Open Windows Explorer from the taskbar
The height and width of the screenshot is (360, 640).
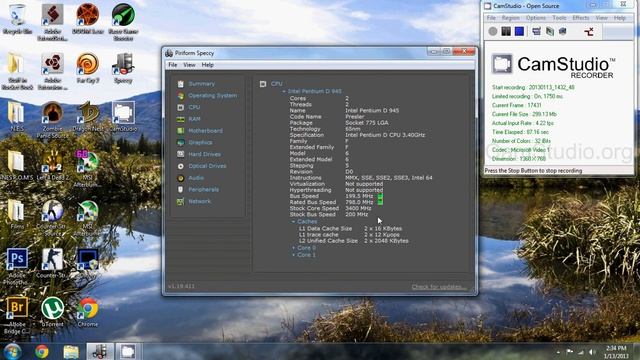[71, 351]
